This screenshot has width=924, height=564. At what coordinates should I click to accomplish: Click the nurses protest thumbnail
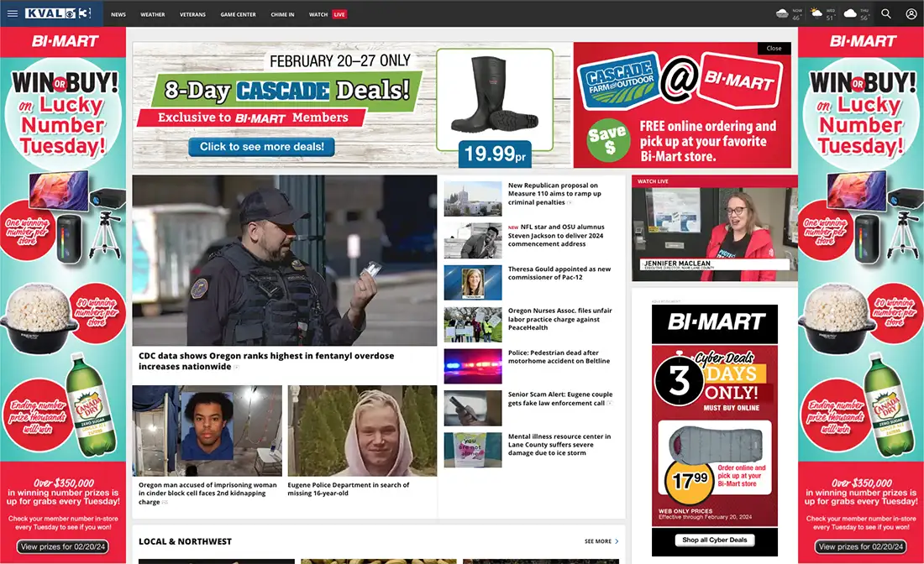point(473,325)
